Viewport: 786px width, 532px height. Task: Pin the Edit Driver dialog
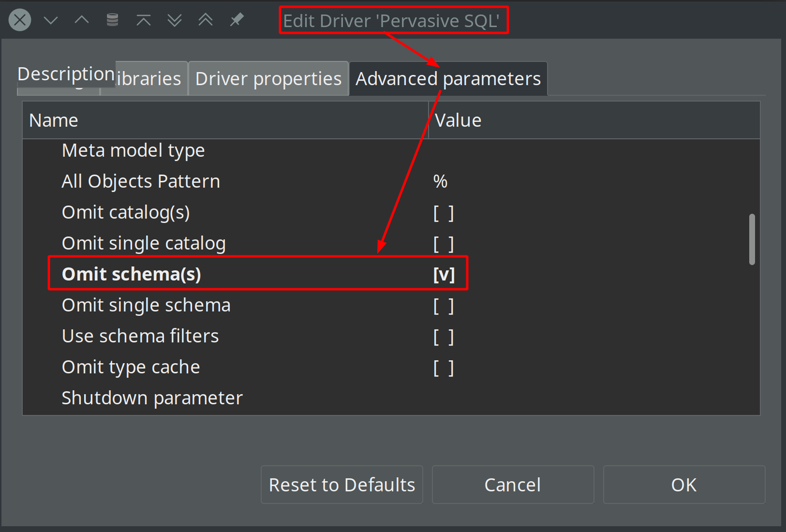(237, 20)
